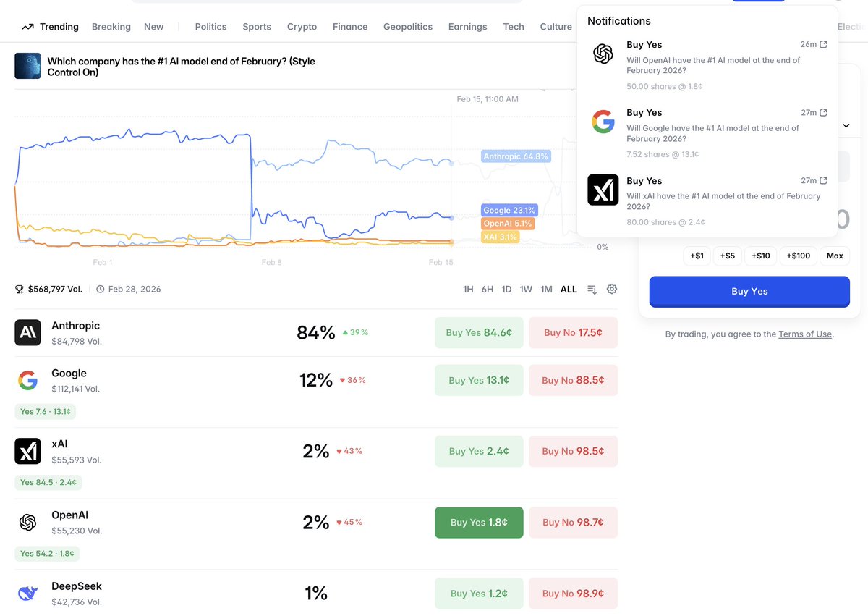Open the Terms of Use link
This screenshot has width=868, height=616.
pos(805,334)
